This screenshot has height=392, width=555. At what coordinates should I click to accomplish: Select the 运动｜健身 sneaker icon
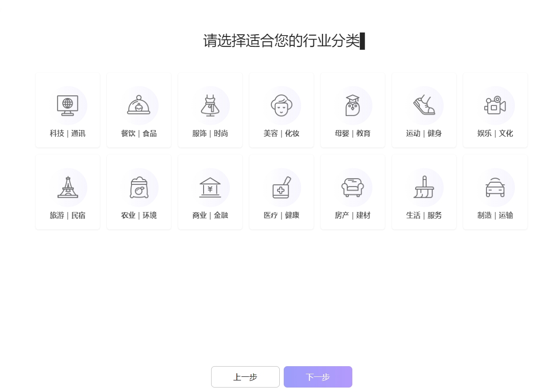click(424, 106)
